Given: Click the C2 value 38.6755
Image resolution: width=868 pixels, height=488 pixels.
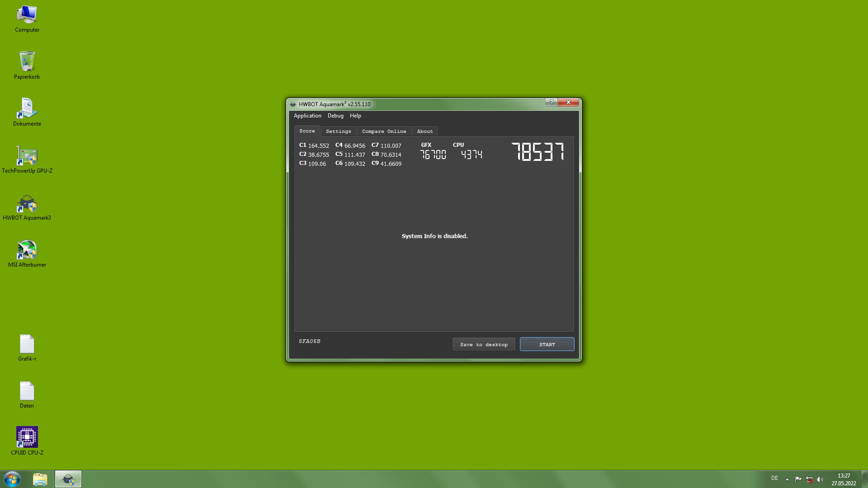Looking at the screenshot, I should (x=319, y=155).
